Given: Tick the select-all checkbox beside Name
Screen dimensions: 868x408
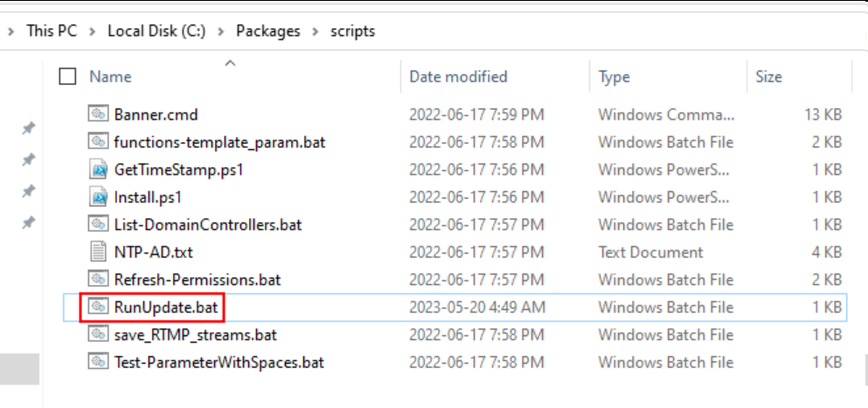Looking at the screenshot, I should point(67,77).
